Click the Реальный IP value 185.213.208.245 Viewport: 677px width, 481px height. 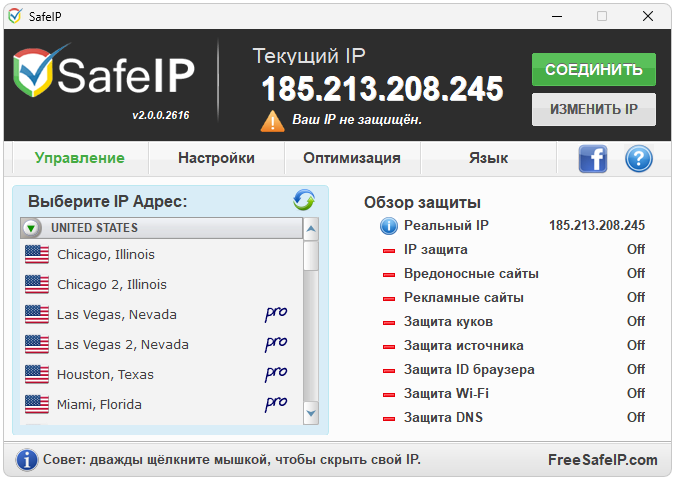point(597,225)
